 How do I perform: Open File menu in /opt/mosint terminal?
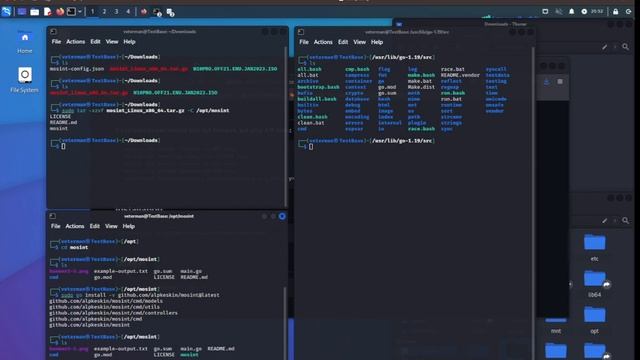(56, 226)
